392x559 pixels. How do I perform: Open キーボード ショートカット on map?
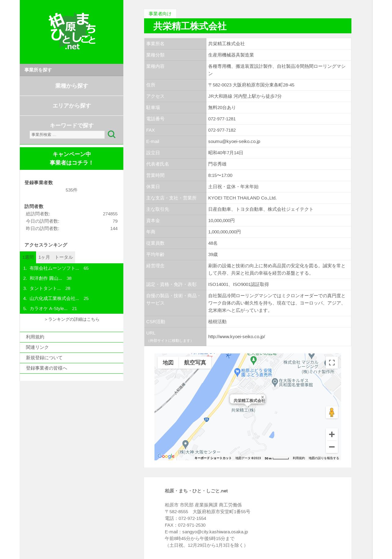[213, 458]
